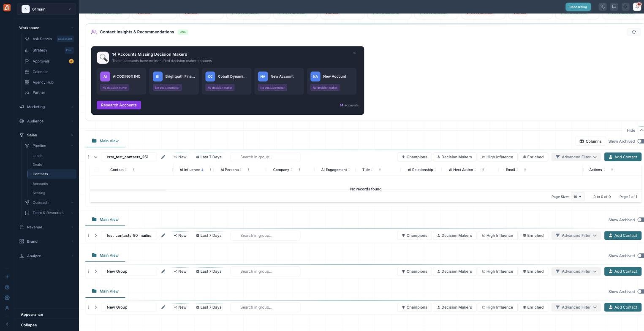This screenshot has width=644, height=331.
Task: Click the theme toggle sun icon
Action: pos(625,7)
